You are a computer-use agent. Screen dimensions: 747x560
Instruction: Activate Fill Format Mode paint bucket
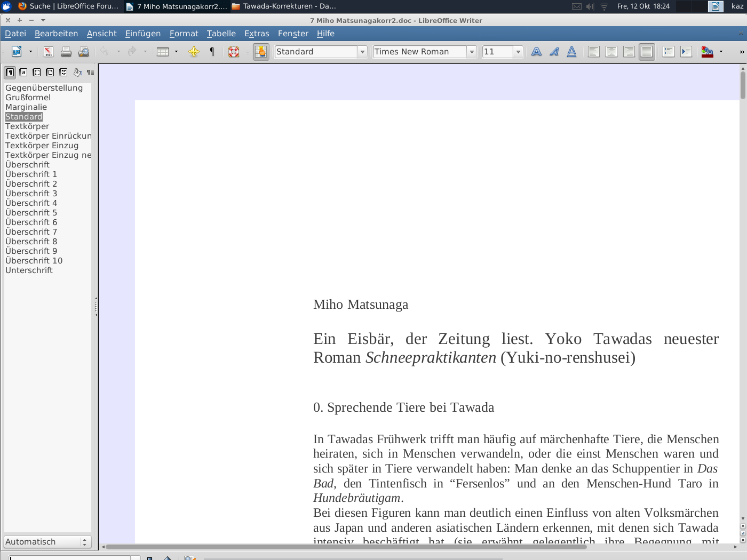[x=78, y=72]
